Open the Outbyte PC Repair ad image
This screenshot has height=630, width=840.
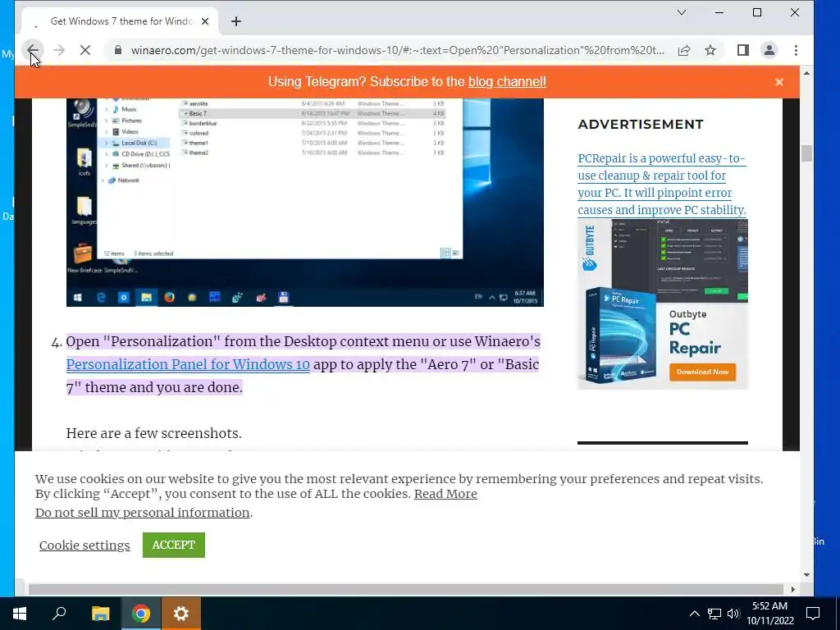[663, 304]
